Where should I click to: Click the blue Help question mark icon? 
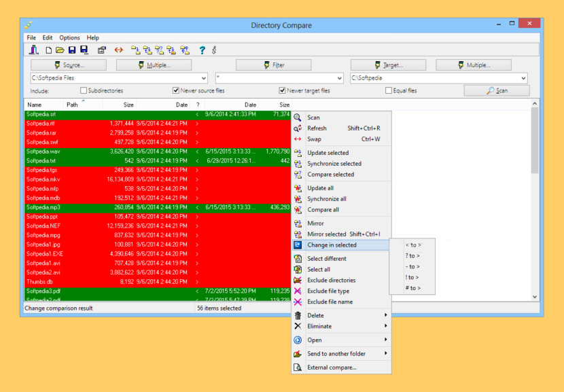coord(202,50)
